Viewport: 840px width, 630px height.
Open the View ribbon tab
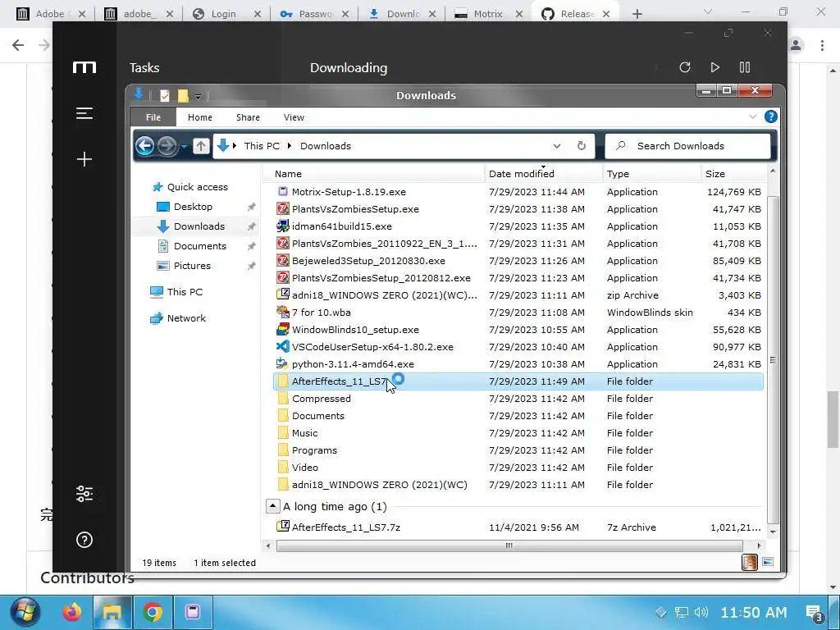[294, 117]
